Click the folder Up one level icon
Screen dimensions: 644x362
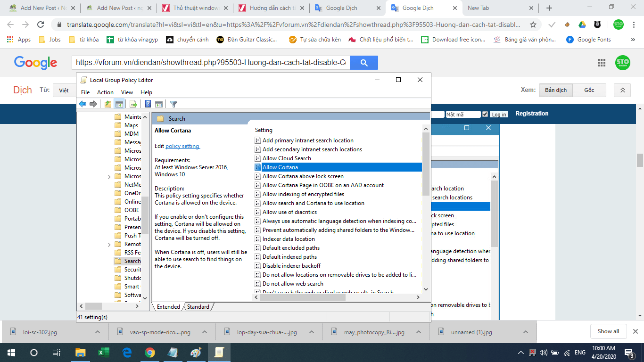click(x=108, y=104)
